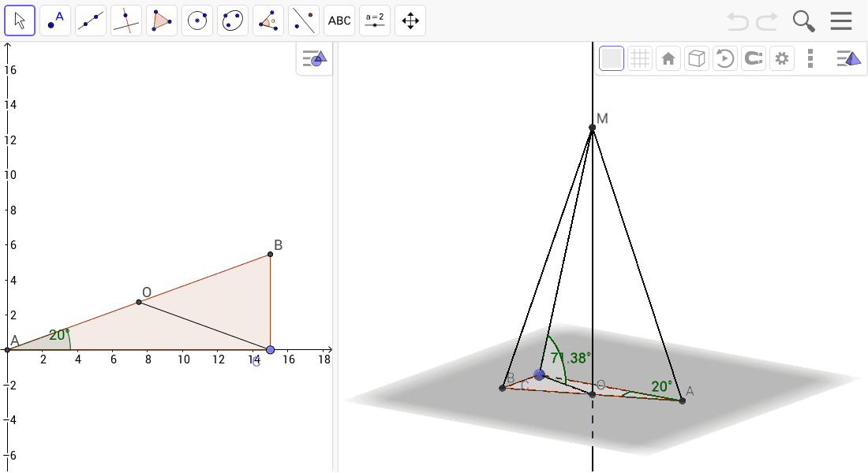Screen dimensions: 868x473
Task: Select the Perpendicular line tool
Action: point(126,21)
